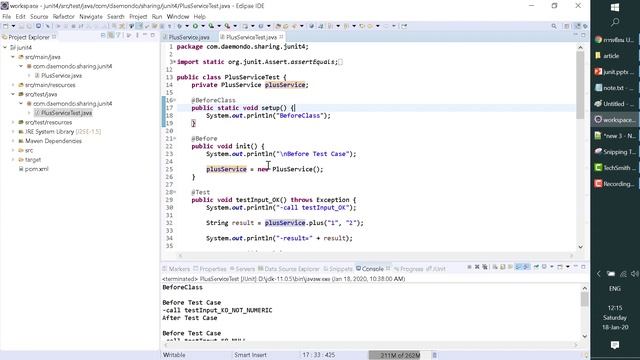Click the Terminate console icon
The height and width of the screenshot is (360, 640).
pos(469,267)
